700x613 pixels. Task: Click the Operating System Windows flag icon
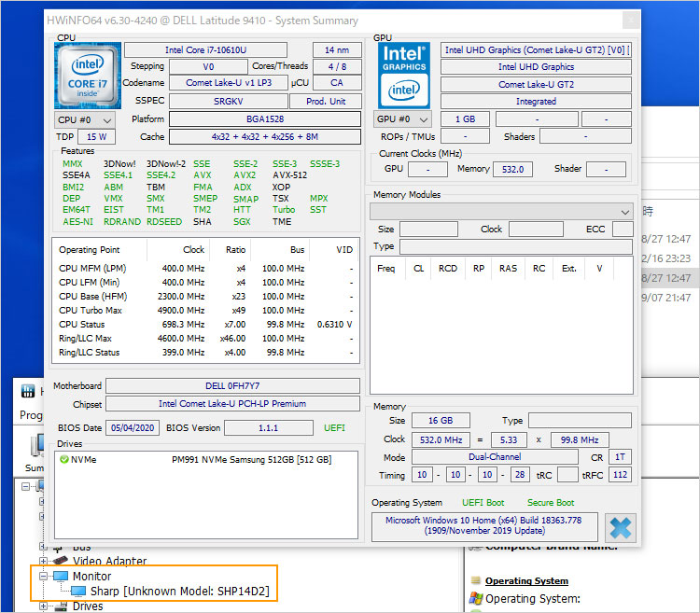[475, 598]
